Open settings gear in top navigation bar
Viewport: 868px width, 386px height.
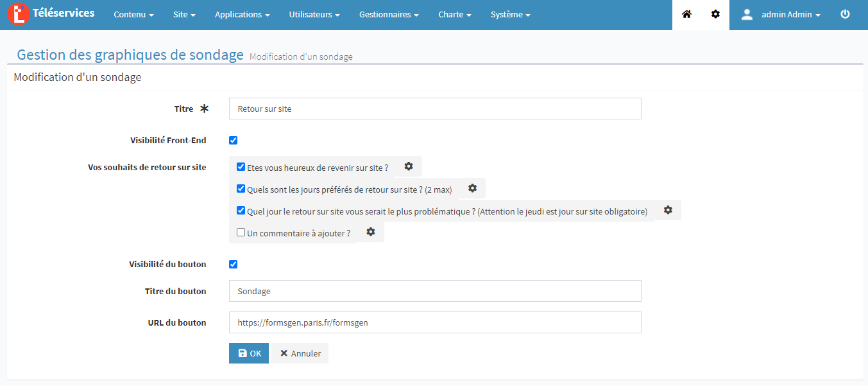point(715,14)
